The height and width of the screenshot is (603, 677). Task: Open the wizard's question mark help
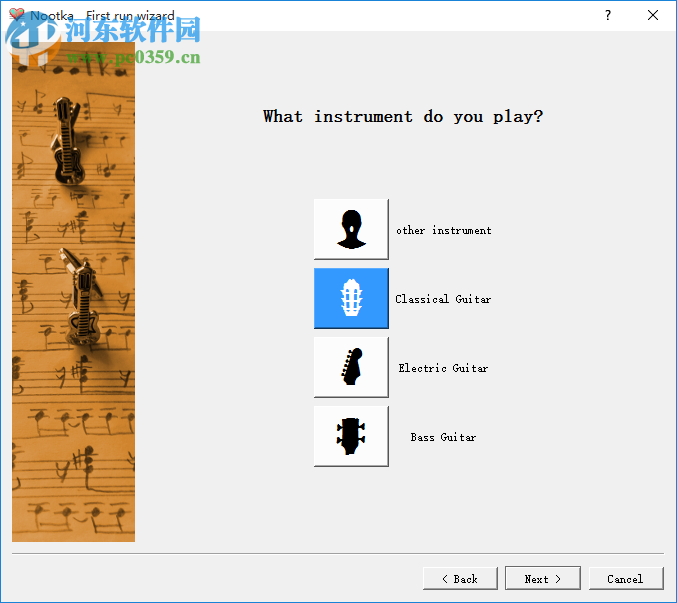click(608, 15)
